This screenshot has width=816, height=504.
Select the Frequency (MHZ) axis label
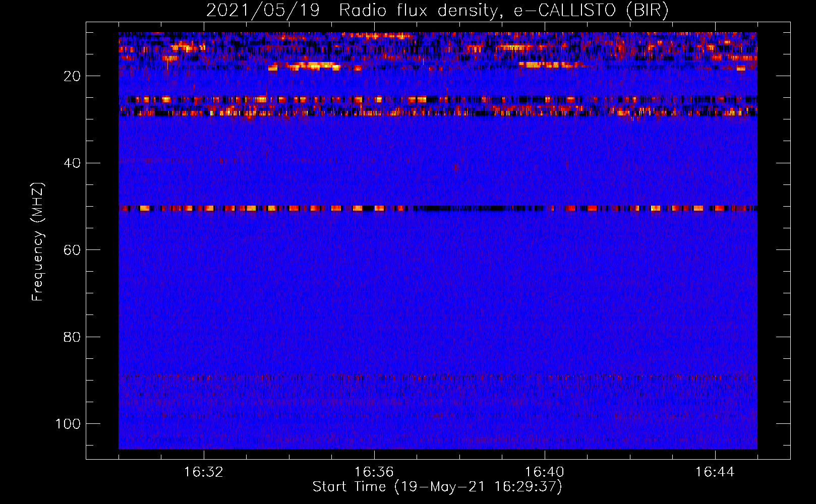[x=38, y=242]
